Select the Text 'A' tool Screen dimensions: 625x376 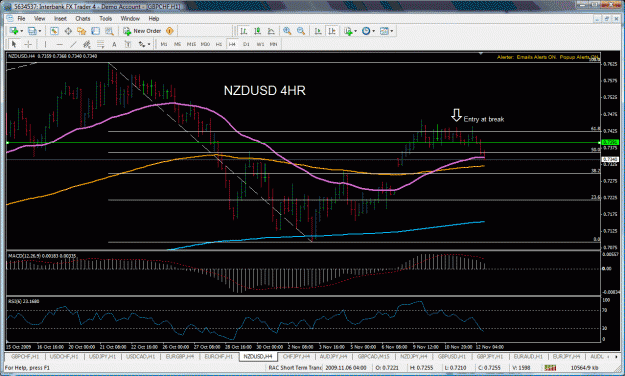point(114,44)
